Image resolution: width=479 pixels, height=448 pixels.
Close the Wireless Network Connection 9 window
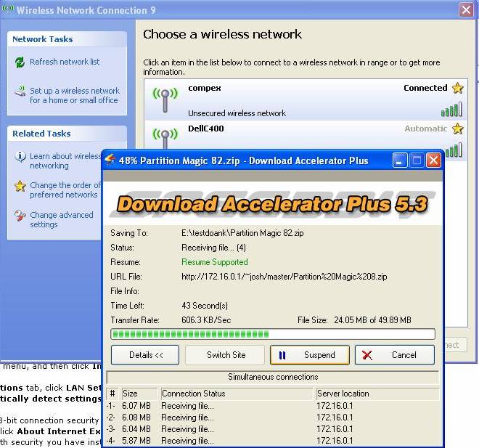[466, 10]
